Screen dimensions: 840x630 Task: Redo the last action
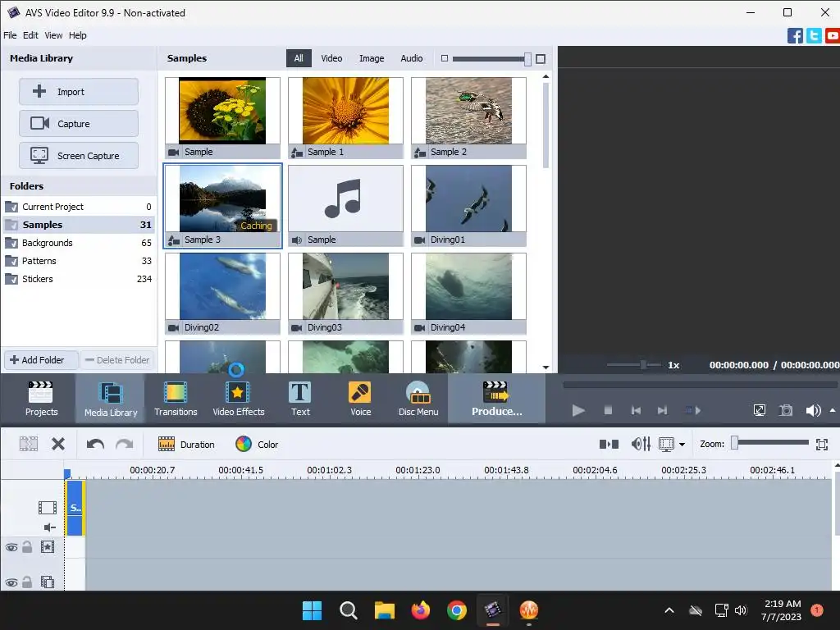tap(125, 444)
